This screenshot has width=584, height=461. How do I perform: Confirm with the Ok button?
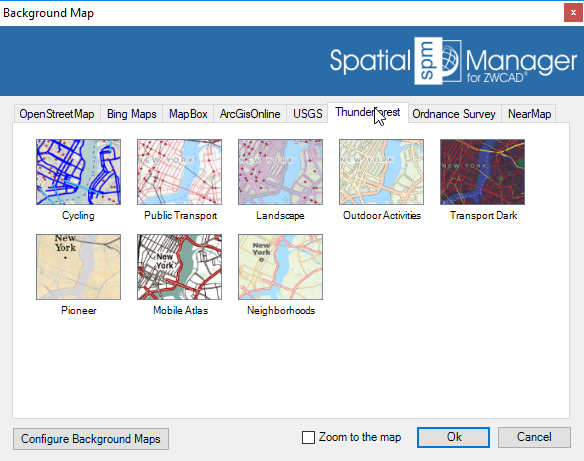453,437
